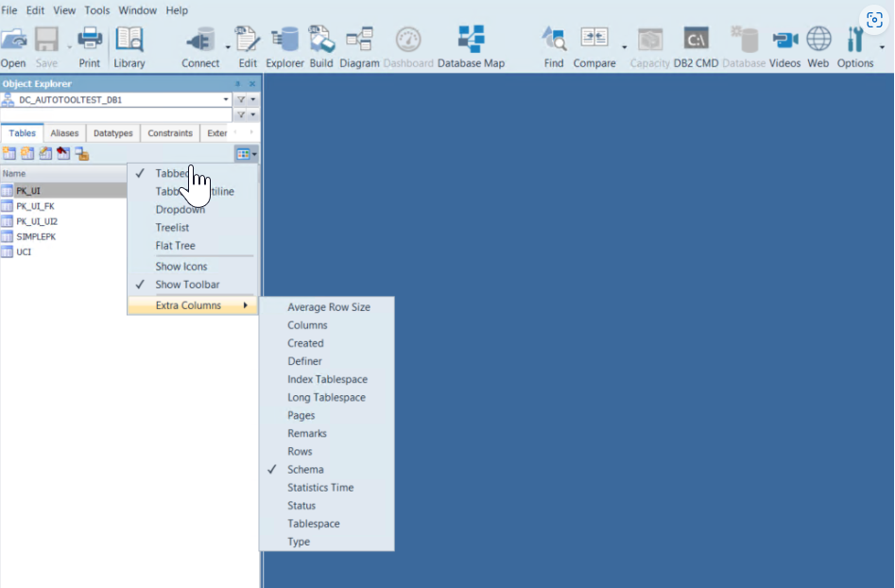Toggle the Schema extra column

(x=305, y=470)
